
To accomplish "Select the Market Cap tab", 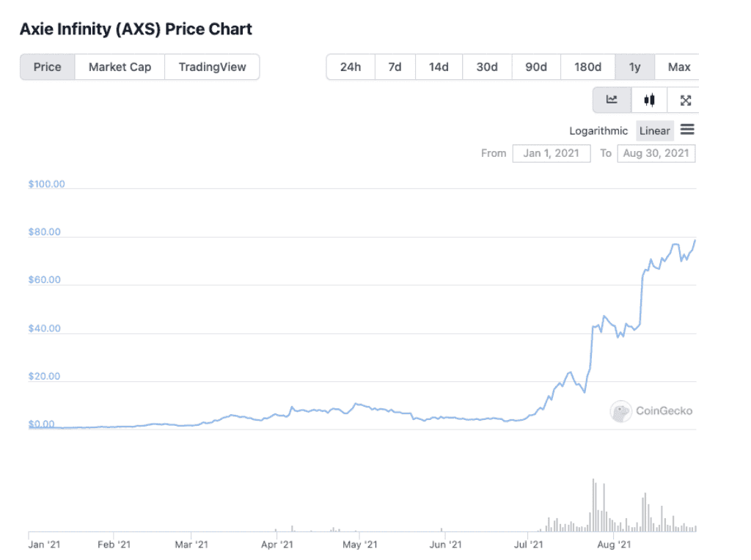I will pos(120,67).
